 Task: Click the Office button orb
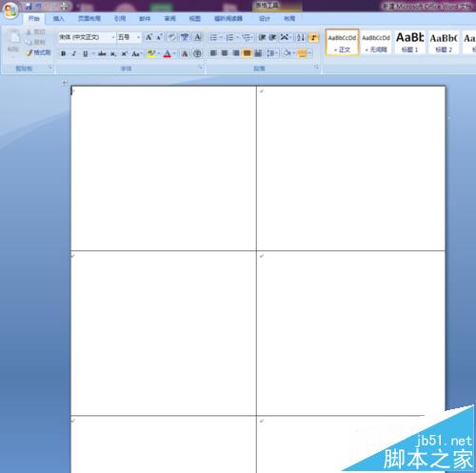[10, 11]
